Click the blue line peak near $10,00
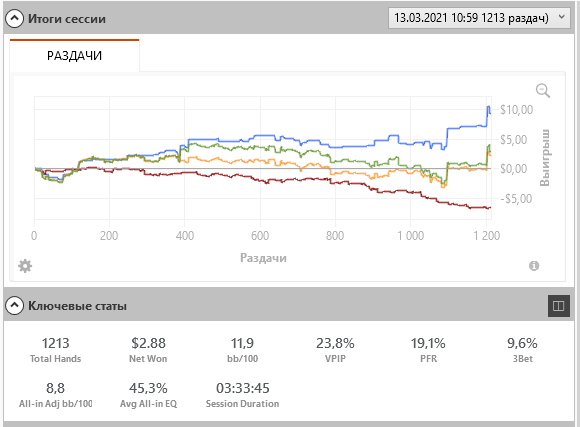 click(x=489, y=107)
